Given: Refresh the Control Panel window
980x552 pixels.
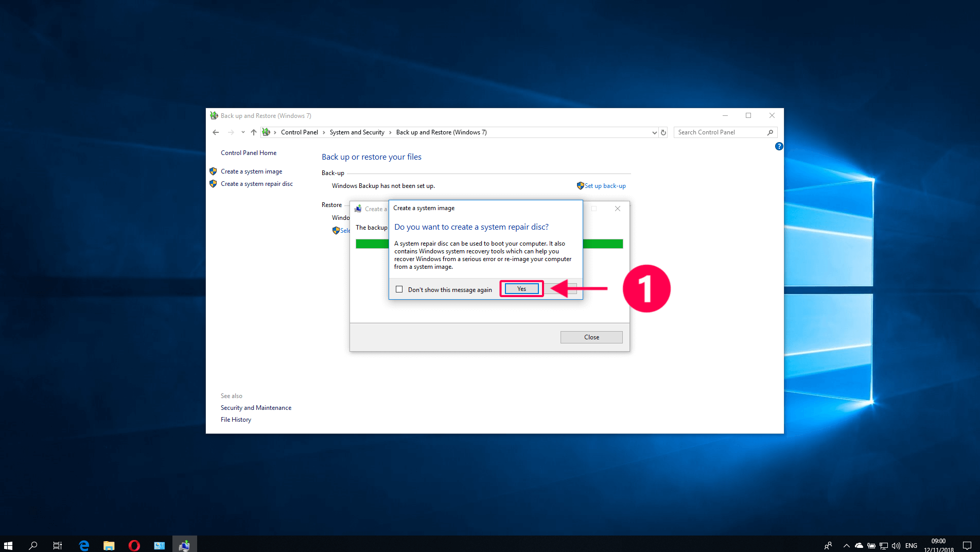Looking at the screenshot, I should [x=663, y=132].
